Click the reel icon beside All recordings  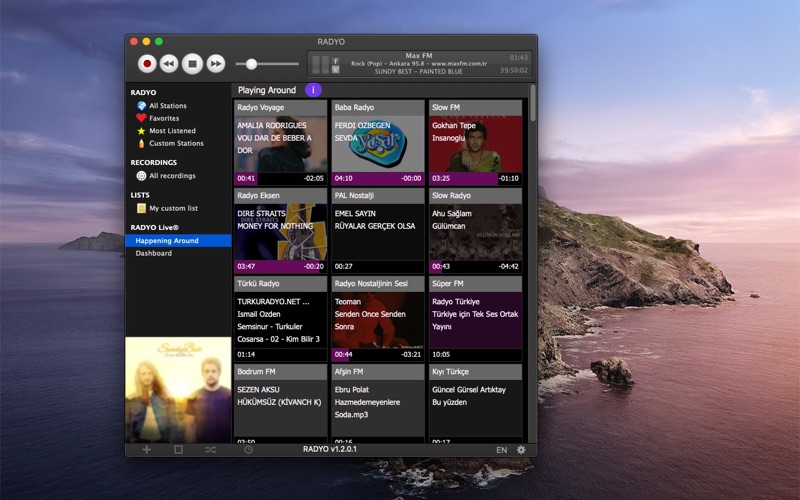click(x=141, y=176)
